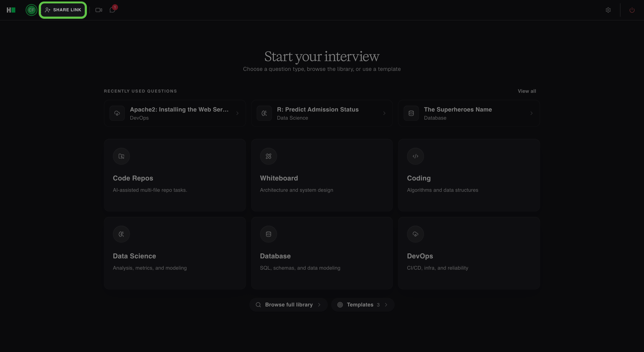This screenshot has height=352, width=644.
Task: Click the DevOps cloud-gear icon
Action: pyautogui.click(x=415, y=234)
